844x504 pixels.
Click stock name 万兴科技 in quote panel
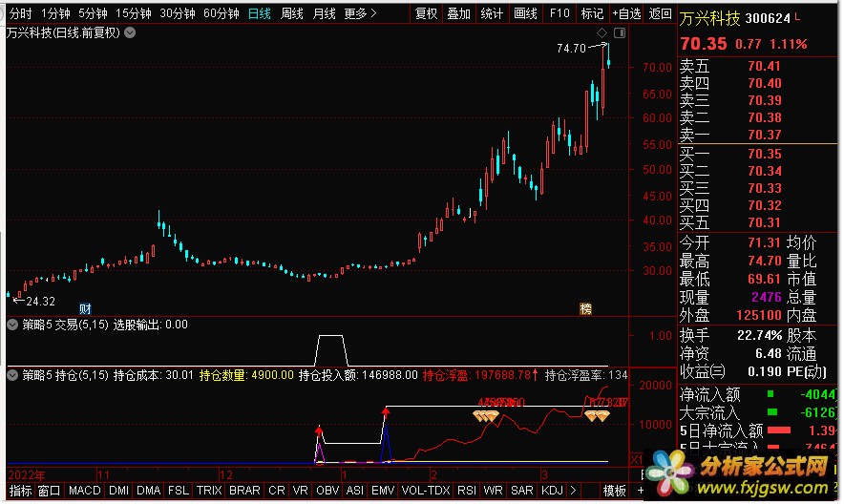709,19
